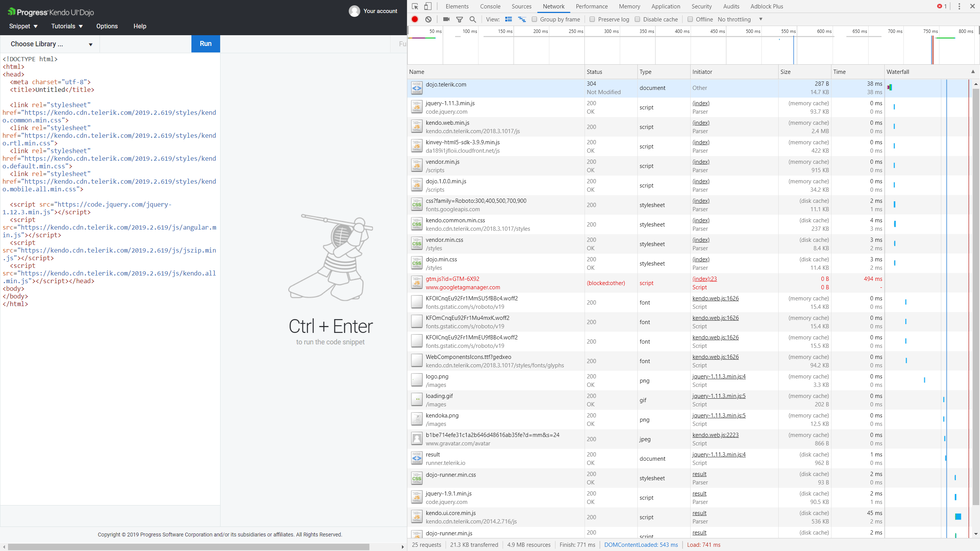Open network search magnifier icon
980x551 pixels.
(x=473, y=19)
